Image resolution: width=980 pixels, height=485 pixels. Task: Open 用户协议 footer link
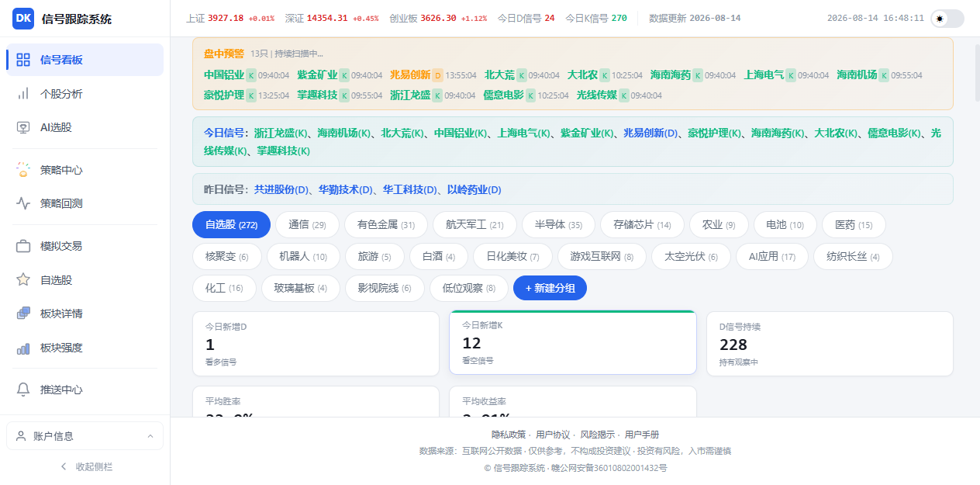[553, 435]
